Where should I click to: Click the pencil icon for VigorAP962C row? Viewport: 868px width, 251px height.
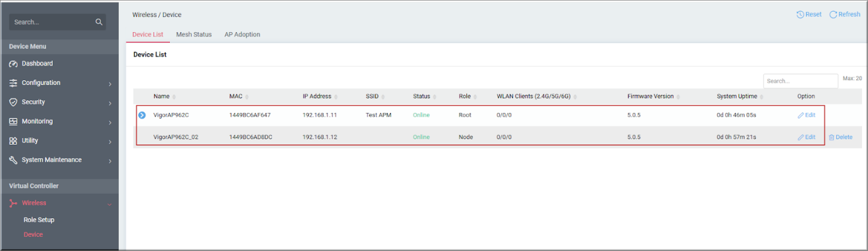tap(801, 115)
